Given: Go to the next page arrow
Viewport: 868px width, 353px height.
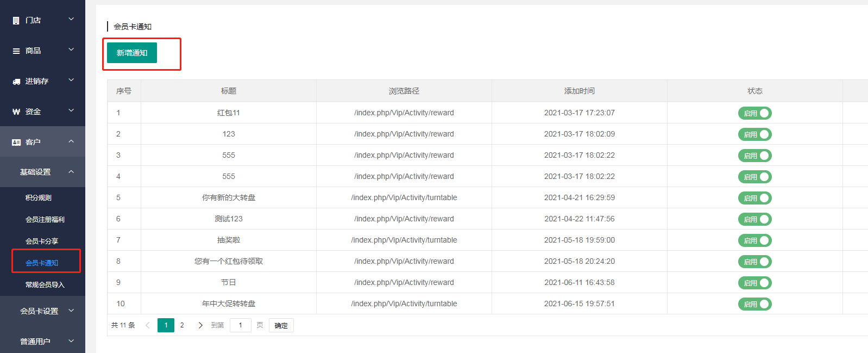Looking at the screenshot, I should coord(200,325).
